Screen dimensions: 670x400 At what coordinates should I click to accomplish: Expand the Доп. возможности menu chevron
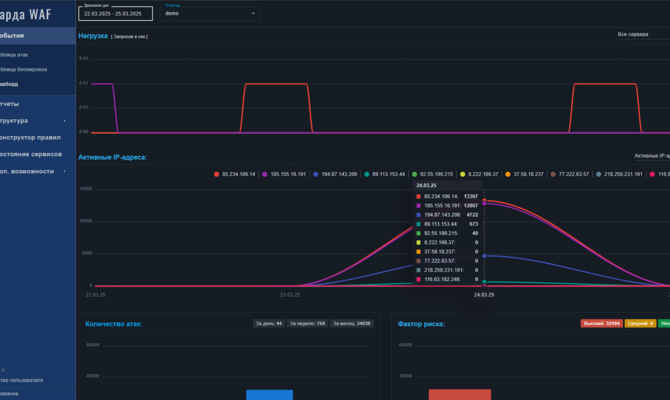[65, 171]
